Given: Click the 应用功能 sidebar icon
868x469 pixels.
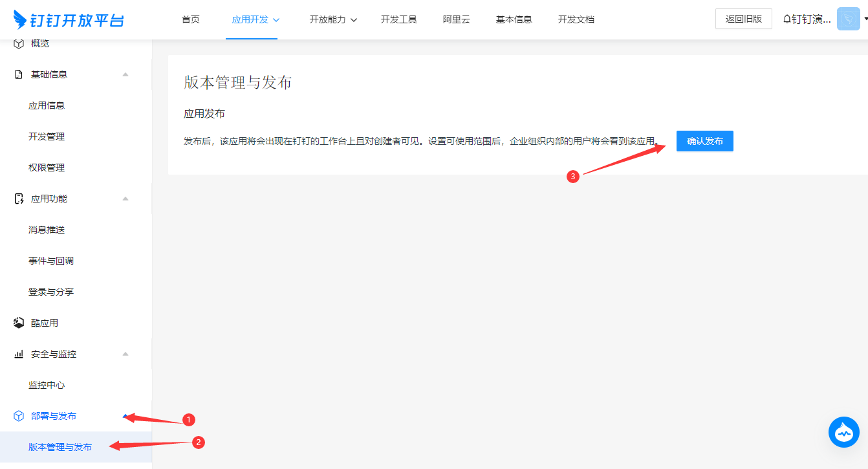Looking at the screenshot, I should (19, 199).
